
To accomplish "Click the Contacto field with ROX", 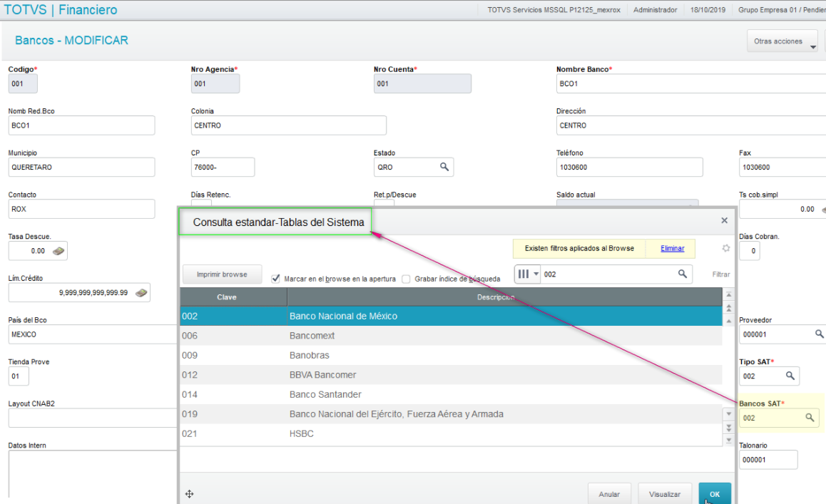I will click(81, 209).
